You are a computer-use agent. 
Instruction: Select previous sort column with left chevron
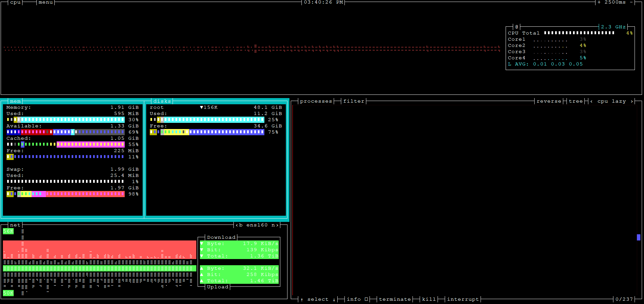click(591, 101)
